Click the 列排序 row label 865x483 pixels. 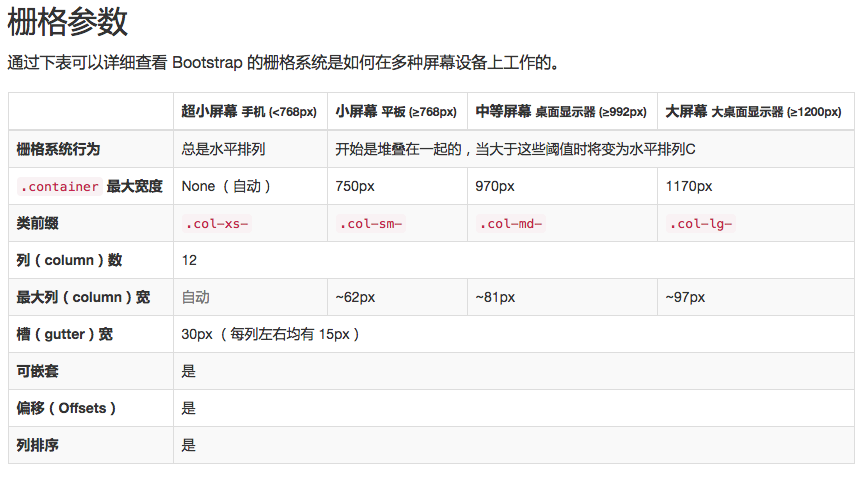point(38,445)
